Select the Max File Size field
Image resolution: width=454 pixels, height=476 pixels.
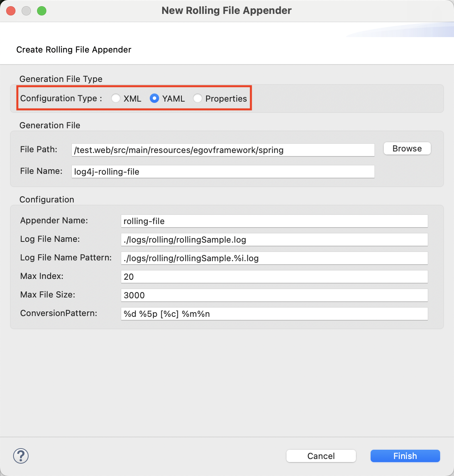click(274, 295)
